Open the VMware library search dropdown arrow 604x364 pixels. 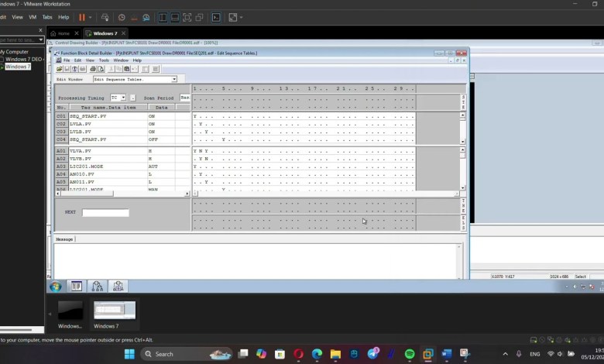click(41, 39)
